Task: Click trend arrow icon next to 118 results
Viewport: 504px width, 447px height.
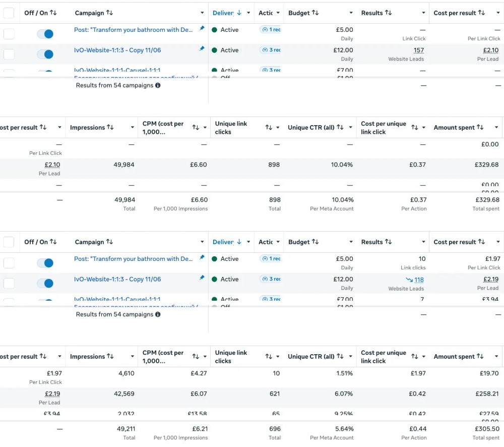Action: point(409,280)
